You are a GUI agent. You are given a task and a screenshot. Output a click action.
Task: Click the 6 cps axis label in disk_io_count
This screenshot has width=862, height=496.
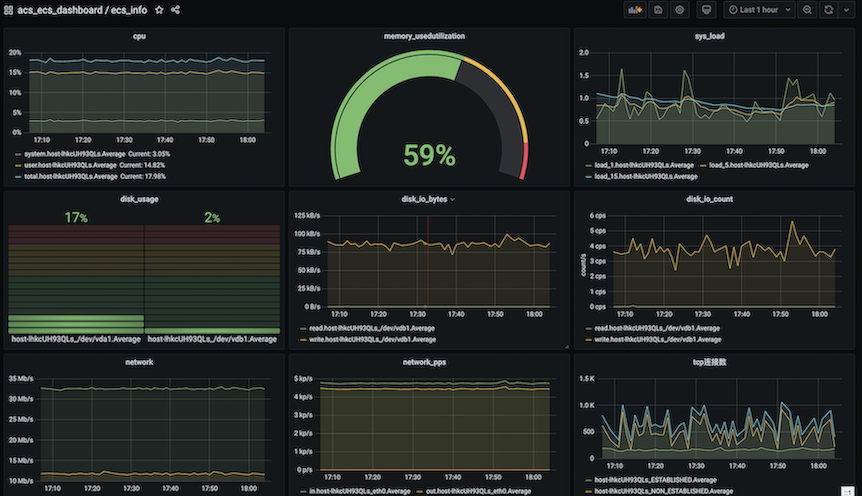[x=598, y=216]
